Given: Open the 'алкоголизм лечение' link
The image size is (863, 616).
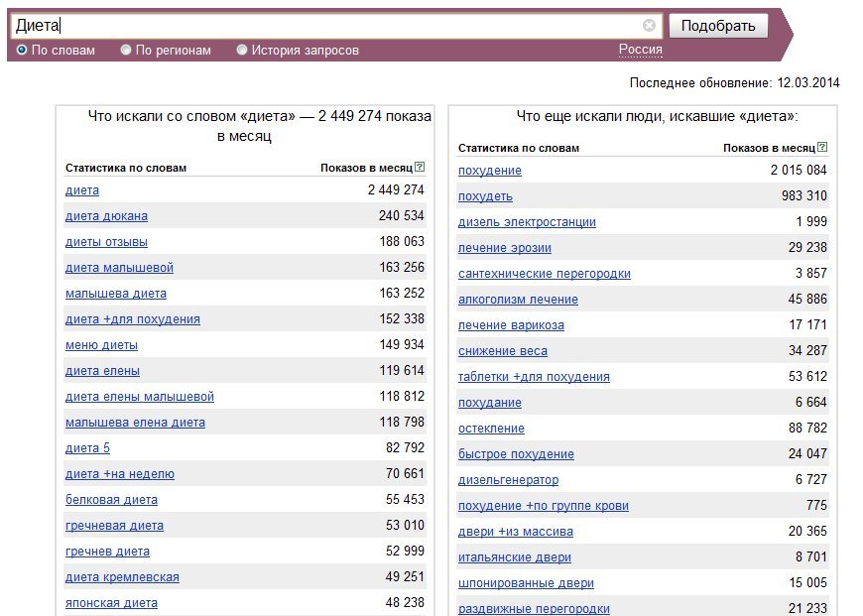Looking at the screenshot, I should pos(518,300).
